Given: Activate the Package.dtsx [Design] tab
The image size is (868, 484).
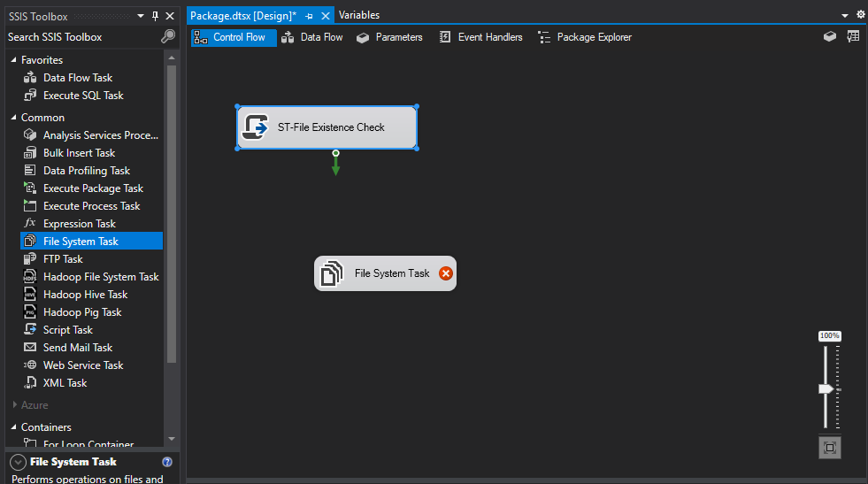Looking at the screenshot, I should point(243,16).
